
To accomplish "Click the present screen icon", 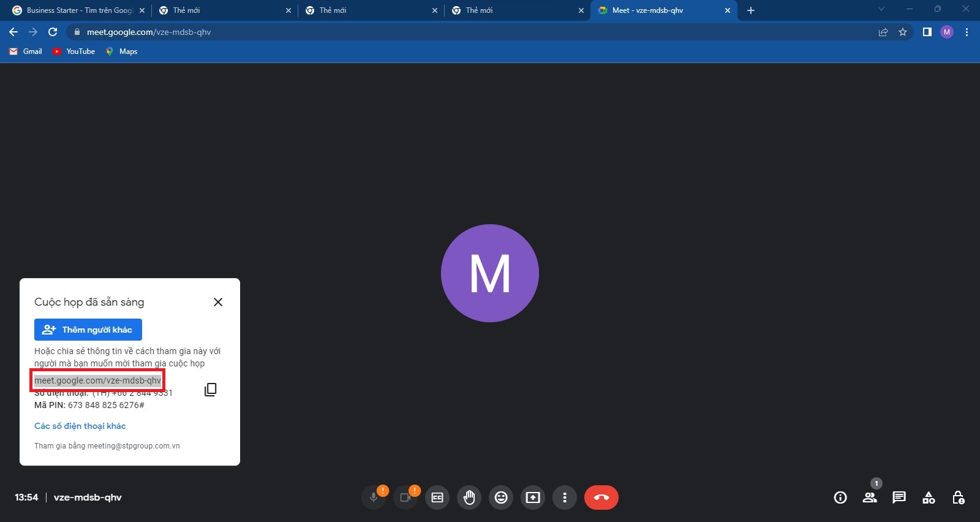I will [x=533, y=497].
